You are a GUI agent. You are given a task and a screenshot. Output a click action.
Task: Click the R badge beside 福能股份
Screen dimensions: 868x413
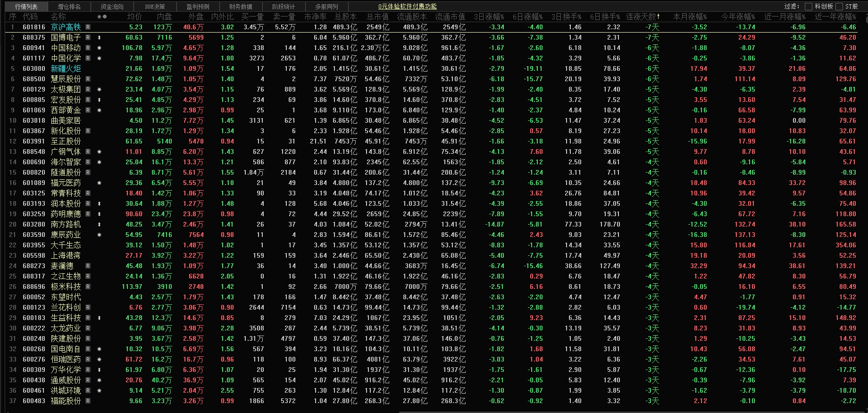point(88,401)
